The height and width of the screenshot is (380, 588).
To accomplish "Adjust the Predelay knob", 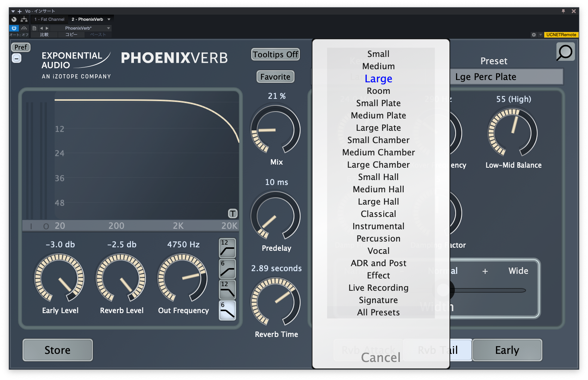I will pyautogui.click(x=276, y=216).
